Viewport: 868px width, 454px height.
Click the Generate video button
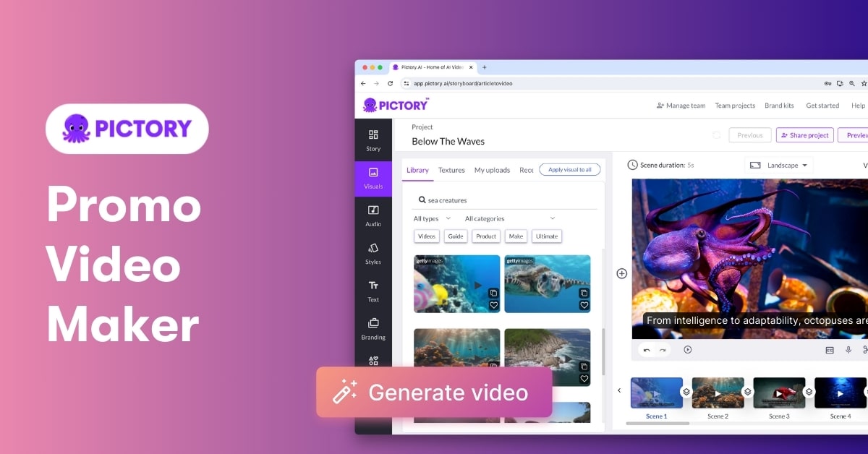434,393
